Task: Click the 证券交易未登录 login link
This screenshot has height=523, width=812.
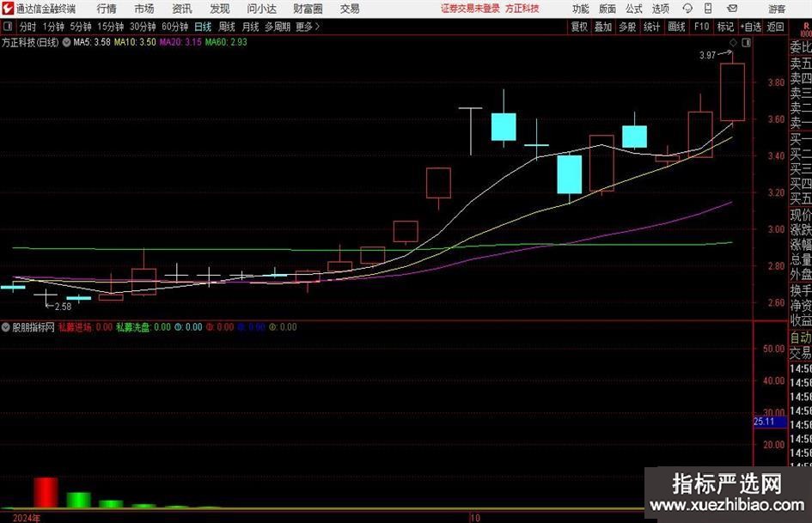Action: 470,9
